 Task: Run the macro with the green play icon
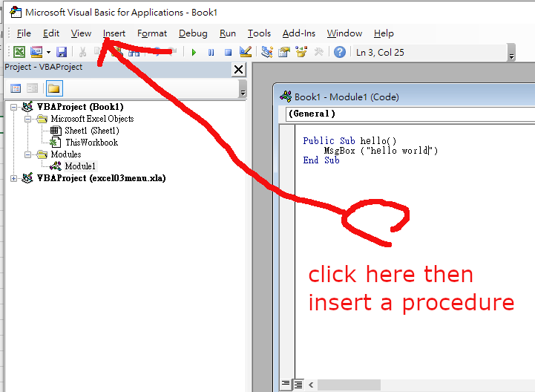coord(194,52)
